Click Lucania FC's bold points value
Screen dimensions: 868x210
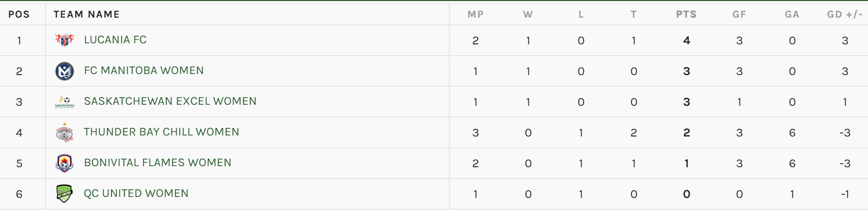[x=686, y=41]
